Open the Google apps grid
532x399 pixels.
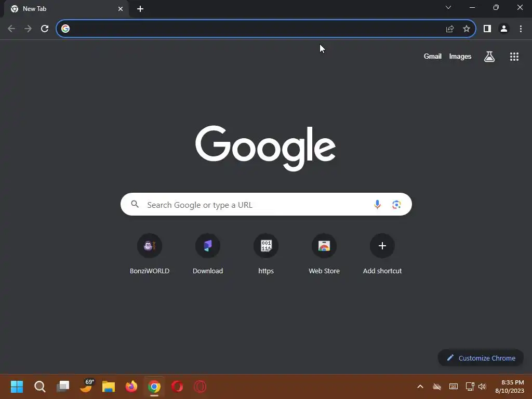coord(514,57)
